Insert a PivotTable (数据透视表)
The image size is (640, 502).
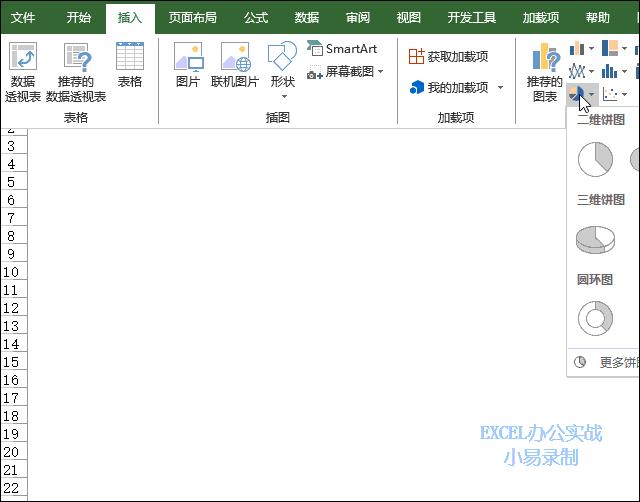[x=22, y=72]
